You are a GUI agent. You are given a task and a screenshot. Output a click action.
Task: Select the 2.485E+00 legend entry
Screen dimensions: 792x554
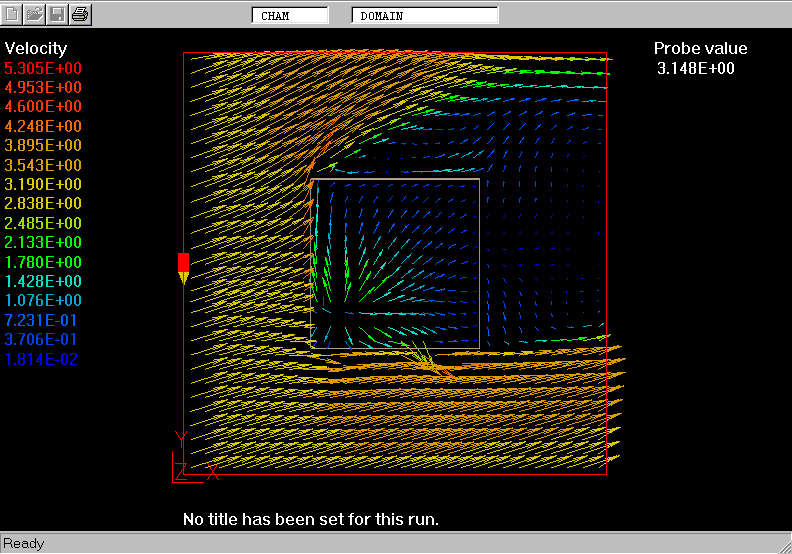click(x=44, y=223)
